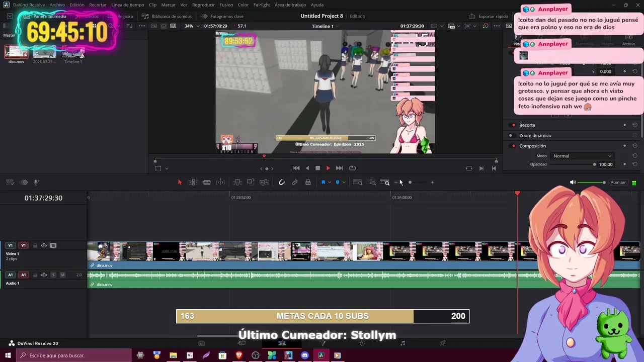The height and width of the screenshot is (362, 644).
Task: Activate the Blade edit mode tool
Action: click(x=207, y=183)
